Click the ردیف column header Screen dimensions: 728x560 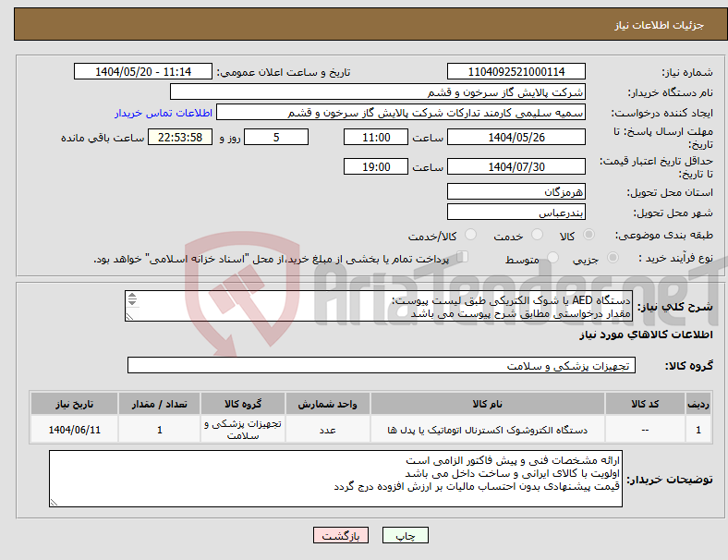(698, 404)
